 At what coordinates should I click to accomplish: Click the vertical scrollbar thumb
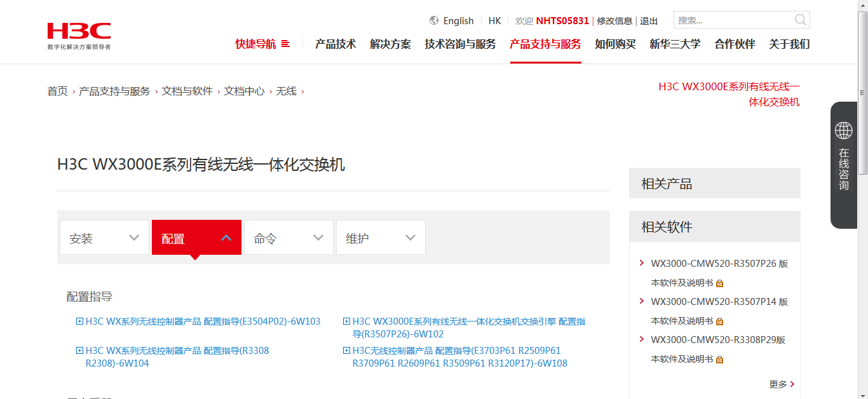[x=862, y=93]
